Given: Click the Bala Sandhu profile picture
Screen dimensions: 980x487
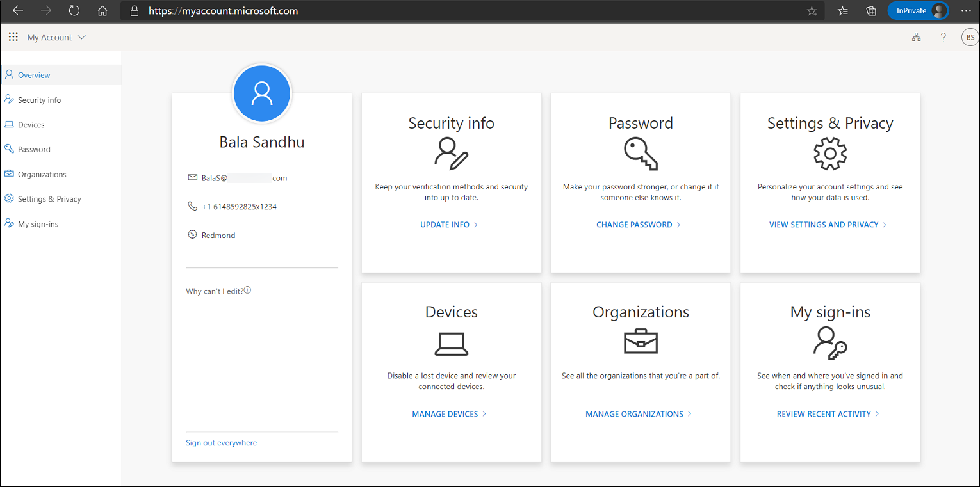Looking at the screenshot, I should click(262, 93).
